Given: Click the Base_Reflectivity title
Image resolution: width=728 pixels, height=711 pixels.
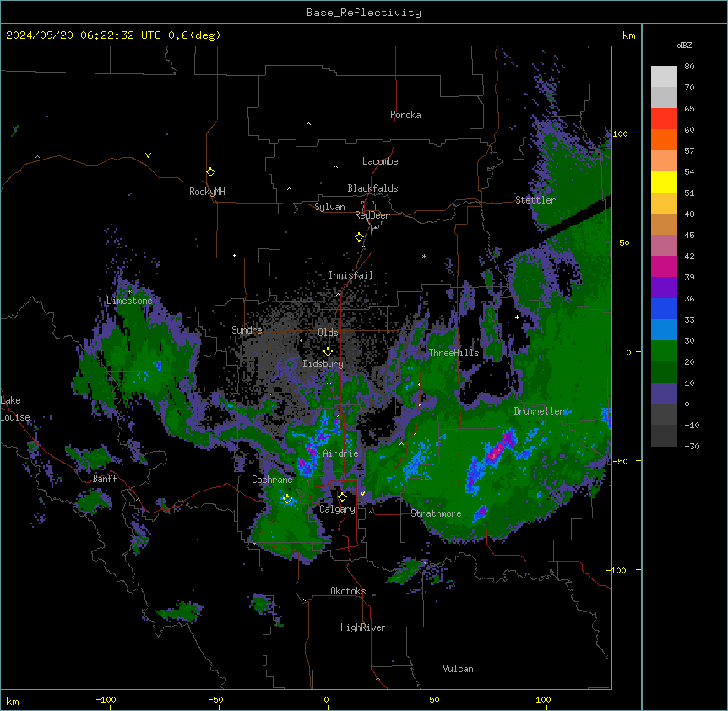Looking at the screenshot, I should tap(364, 13).
